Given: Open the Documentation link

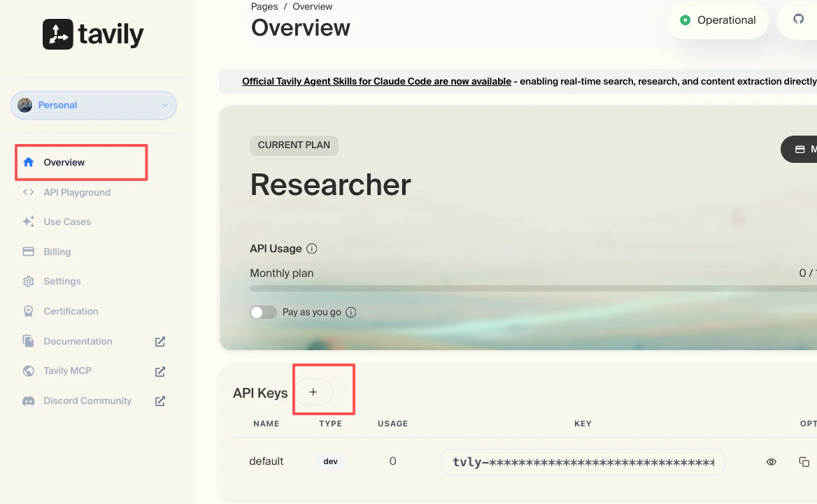Looking at the screenshot, I should coord(78,341).
